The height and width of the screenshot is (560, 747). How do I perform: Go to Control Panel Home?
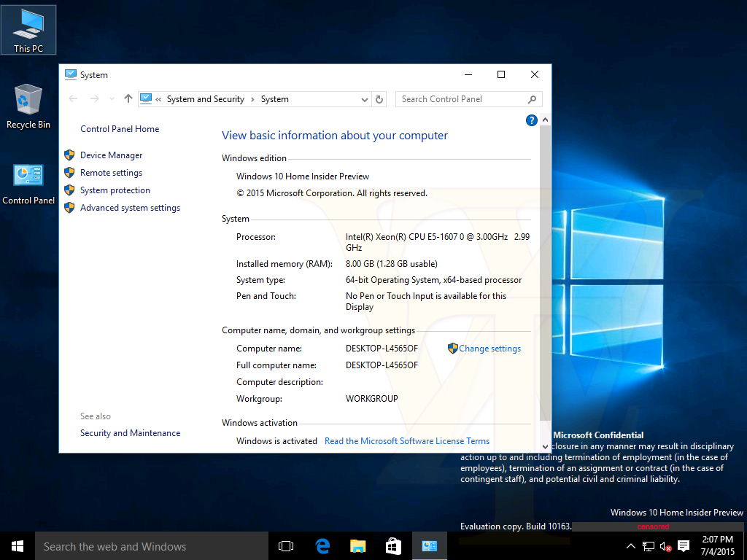point(120,128)
